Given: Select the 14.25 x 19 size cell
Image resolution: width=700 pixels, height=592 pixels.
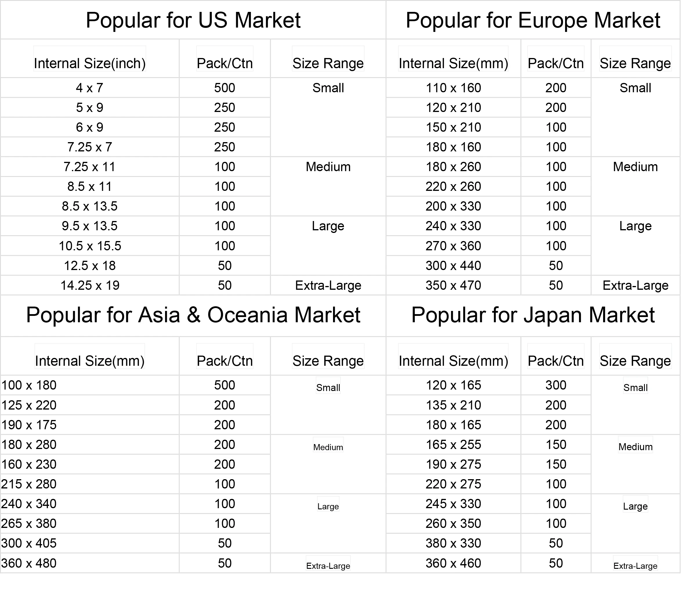Looking at the screenshot, I should 90,286.
